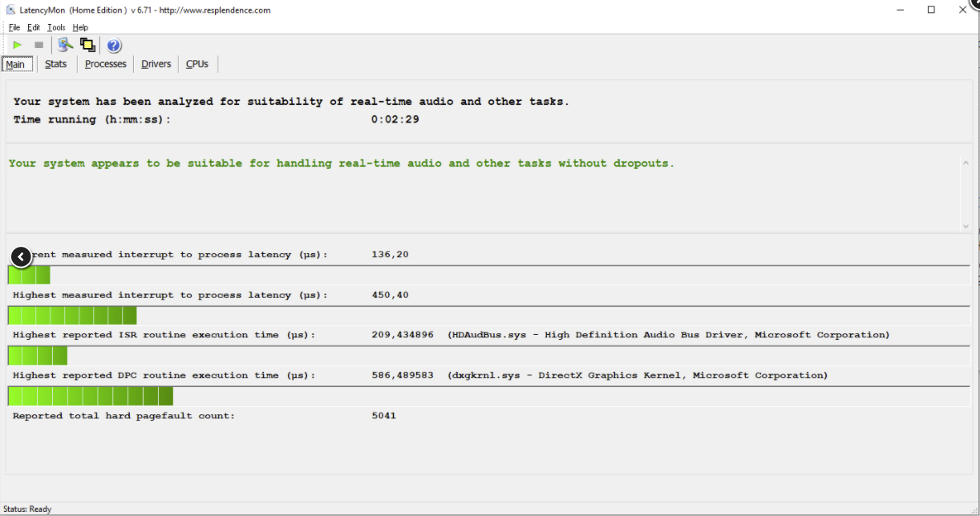Switch to the CPUs tab
980x516 pixels.
click(197, 64)
